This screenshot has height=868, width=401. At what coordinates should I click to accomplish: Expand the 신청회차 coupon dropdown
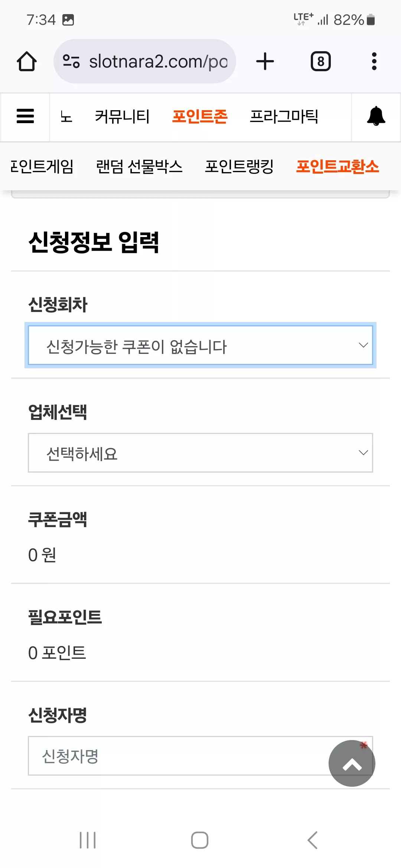click(200, 345)
